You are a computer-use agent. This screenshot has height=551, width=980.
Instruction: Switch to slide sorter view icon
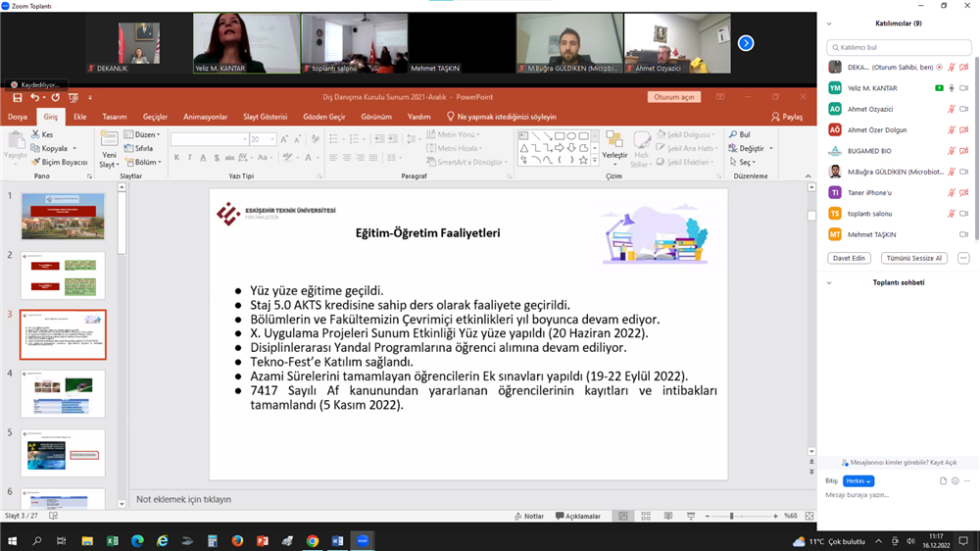click(x=646, y=516)
